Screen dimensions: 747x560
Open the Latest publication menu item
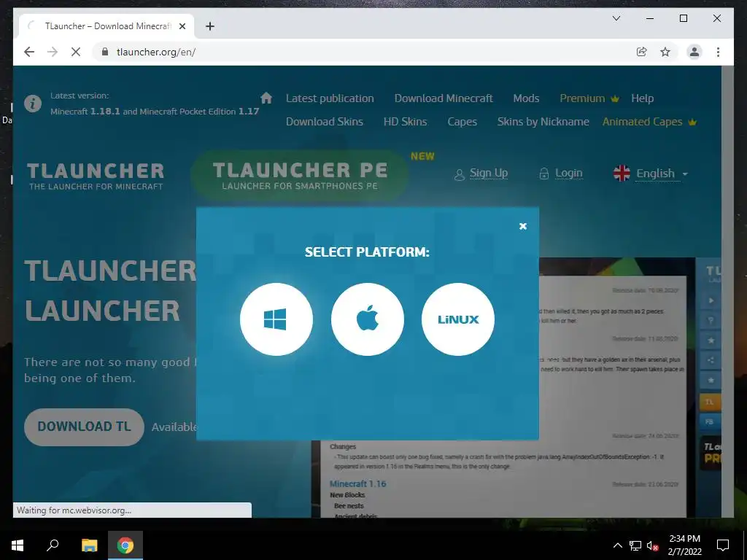(330, 98)
